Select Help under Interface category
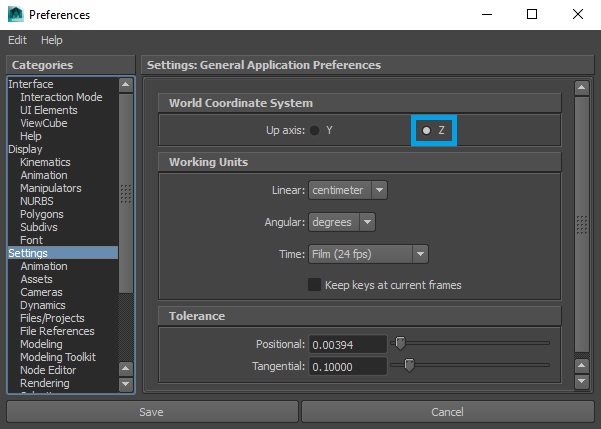This screenshot has width=601, height=429. click(63, 136)
